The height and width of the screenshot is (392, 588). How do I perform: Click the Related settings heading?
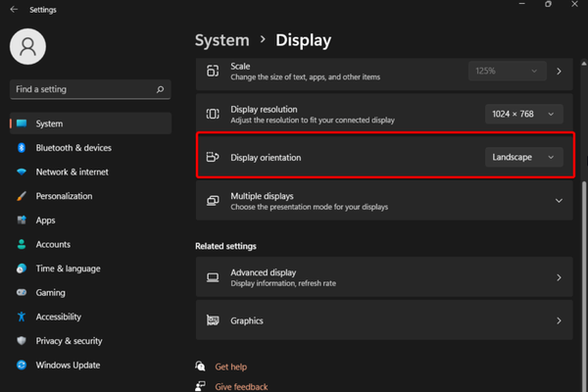[x=225, y=246]
